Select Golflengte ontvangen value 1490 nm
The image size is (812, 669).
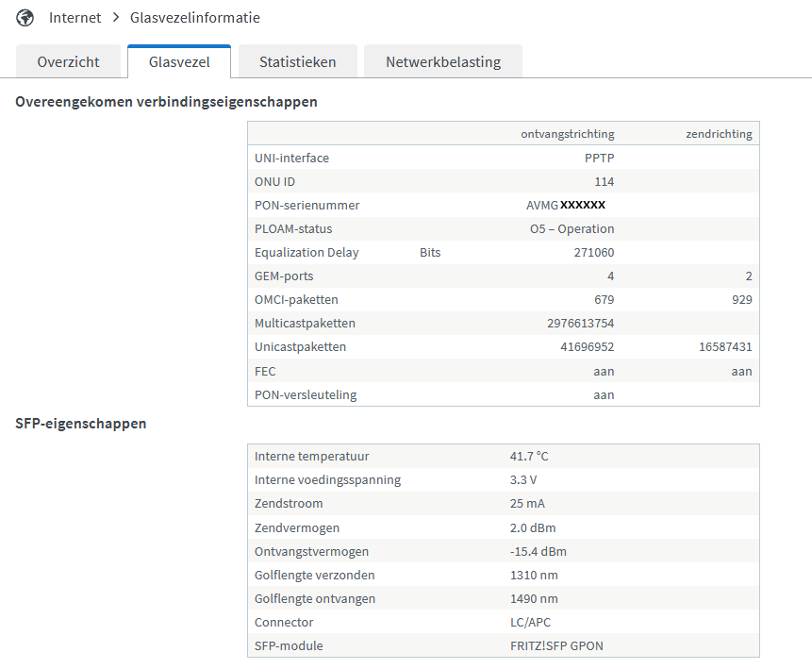[x=534, y=598]
